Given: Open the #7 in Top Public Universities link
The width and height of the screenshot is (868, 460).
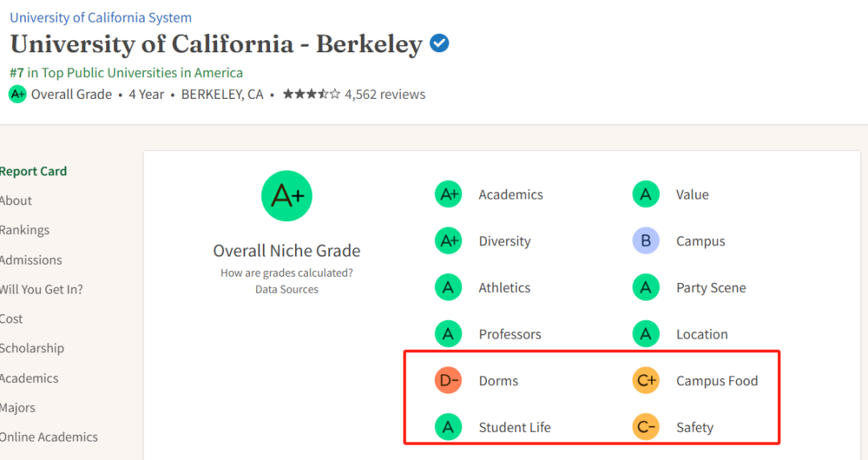Looking at the screenshot, I should 126,73.
